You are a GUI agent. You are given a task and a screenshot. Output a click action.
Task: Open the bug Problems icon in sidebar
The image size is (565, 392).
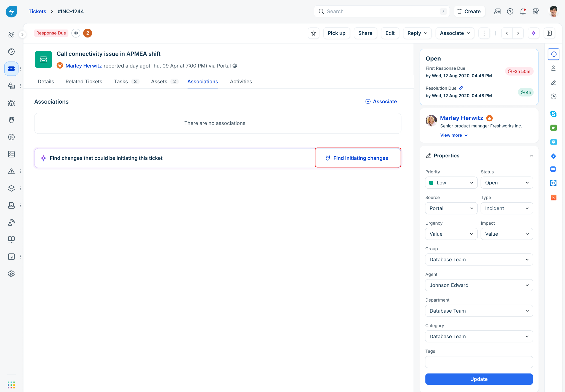coord(11,103)
